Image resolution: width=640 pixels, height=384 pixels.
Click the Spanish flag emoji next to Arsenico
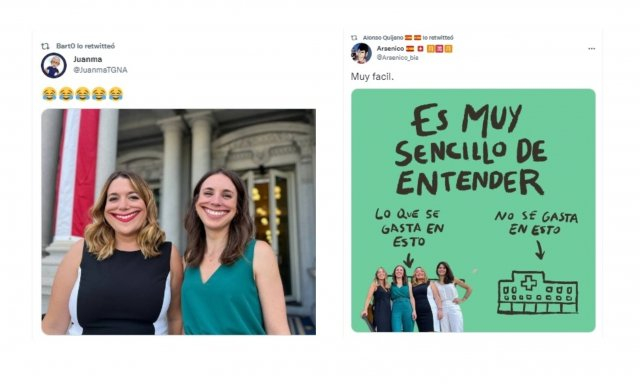(410, 49)
